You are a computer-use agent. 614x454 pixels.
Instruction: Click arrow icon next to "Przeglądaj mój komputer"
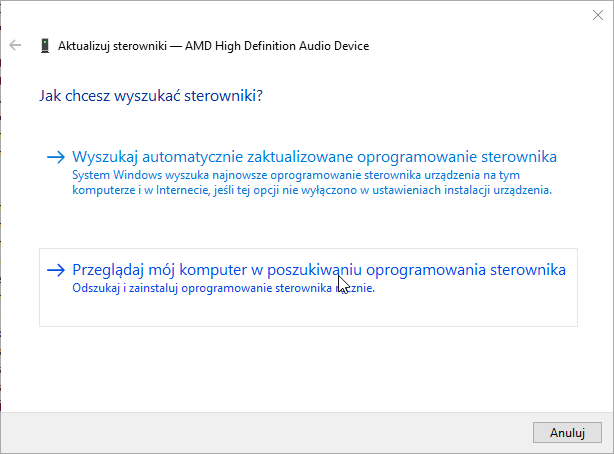56,270
